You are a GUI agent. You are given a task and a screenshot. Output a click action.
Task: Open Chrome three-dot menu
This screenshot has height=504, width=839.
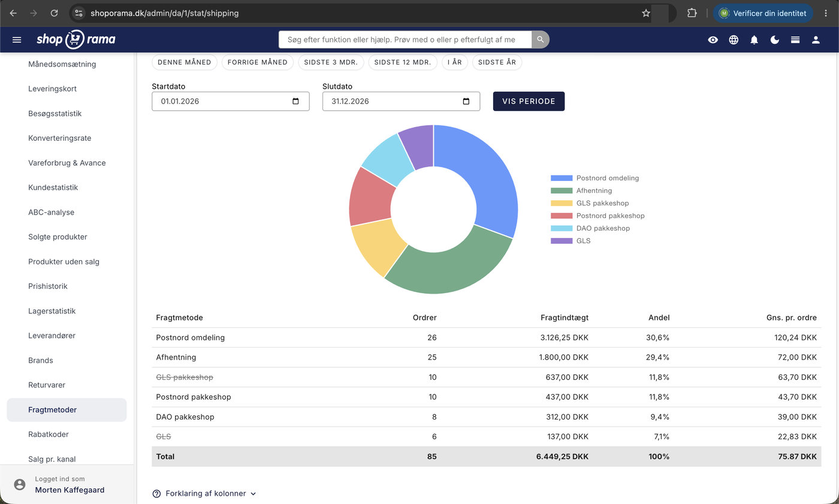[826, 13]
